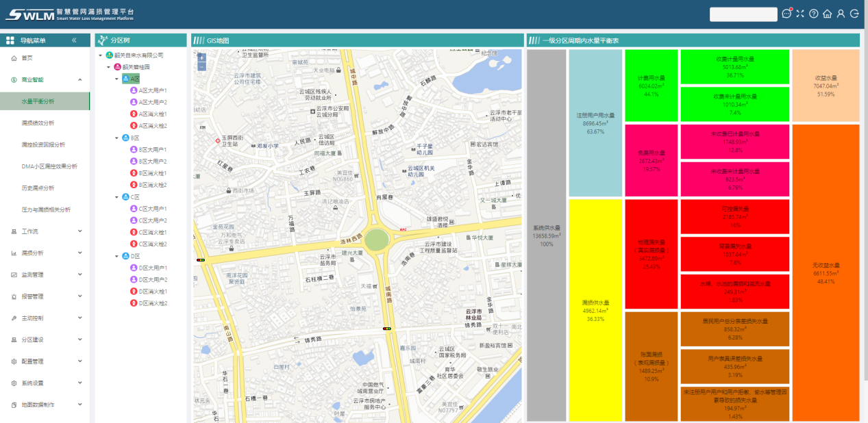Select tree row D区大用户2
Viewport: 868px width, 423px height.
[x=149, y=279]
